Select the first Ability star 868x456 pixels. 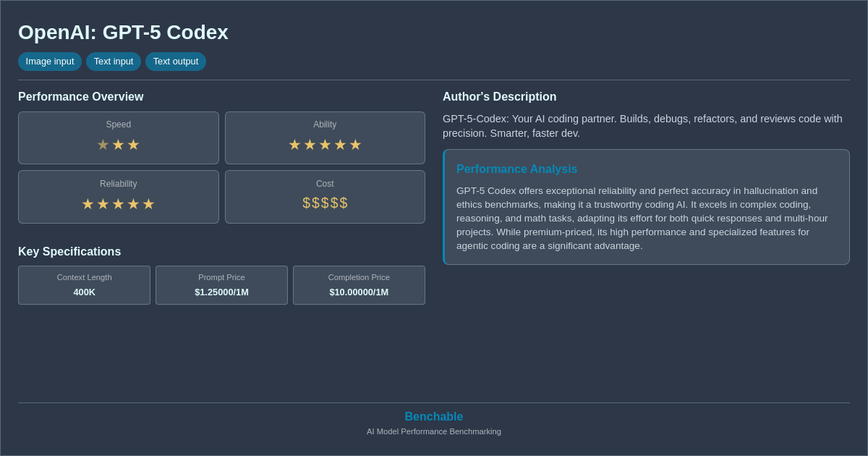(x=294, y=145)
